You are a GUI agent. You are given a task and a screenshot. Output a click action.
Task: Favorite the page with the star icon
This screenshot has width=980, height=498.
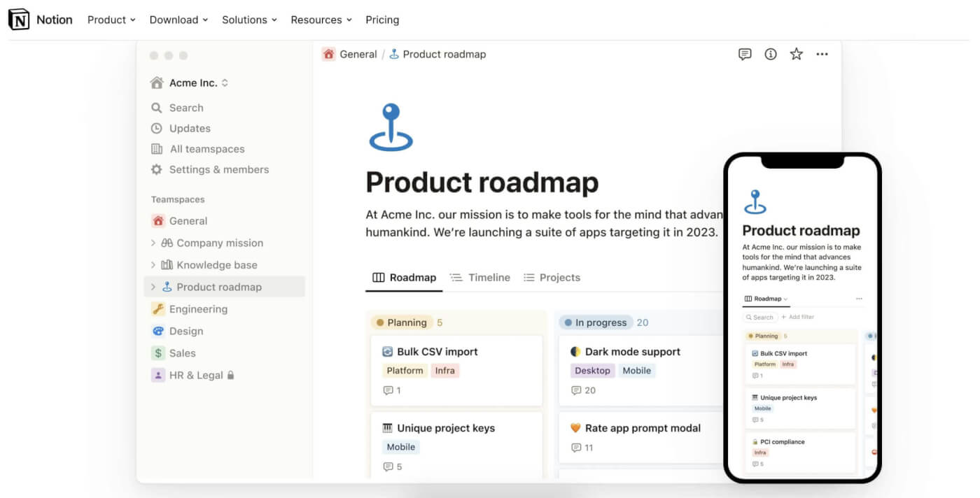(796, 54)
